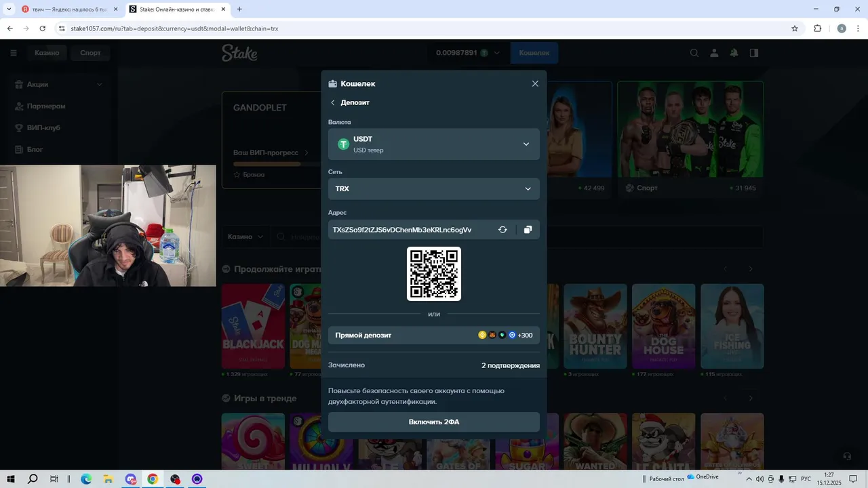Open the Chrome tab search dropdown
868x488 pixels.
point(8,9)
